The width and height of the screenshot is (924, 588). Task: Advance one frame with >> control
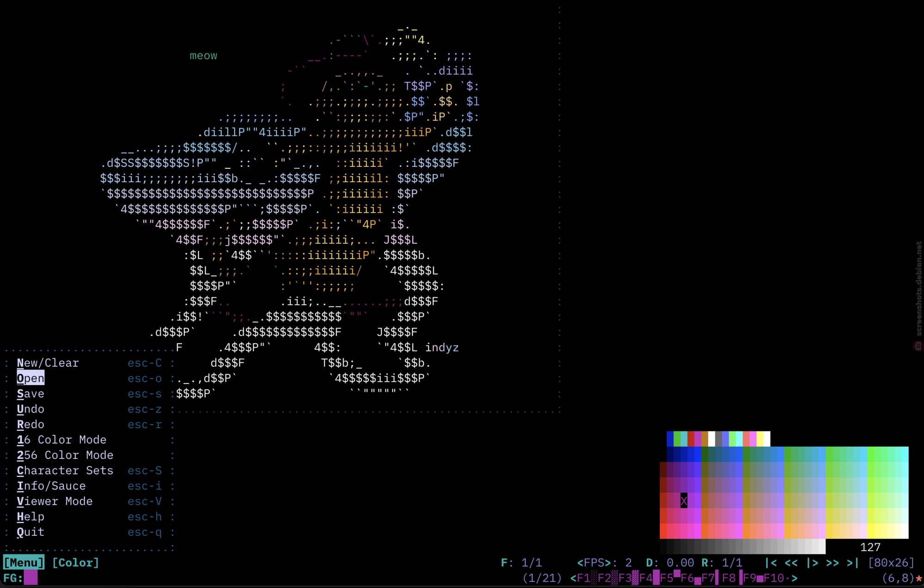(833, 563)
